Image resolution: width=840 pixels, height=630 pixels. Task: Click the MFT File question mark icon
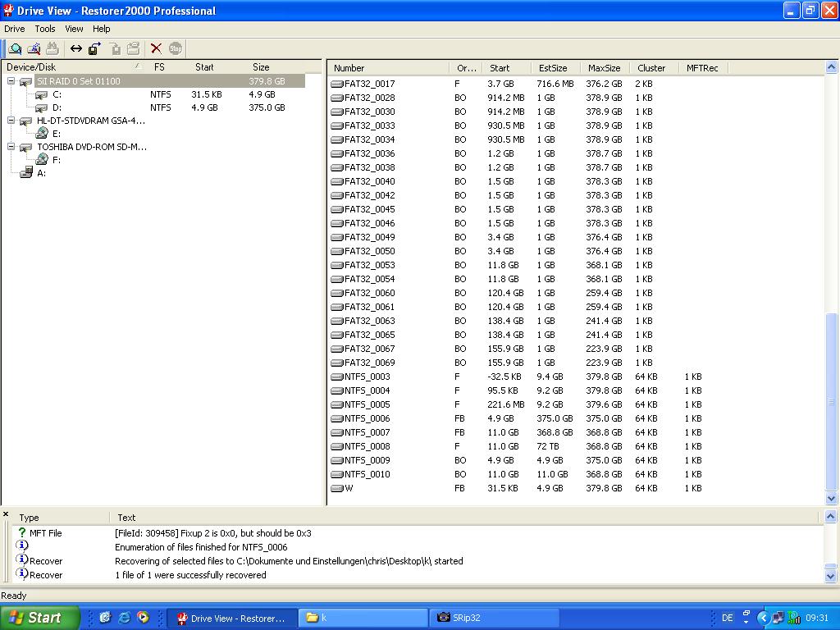tap(22, 532)
